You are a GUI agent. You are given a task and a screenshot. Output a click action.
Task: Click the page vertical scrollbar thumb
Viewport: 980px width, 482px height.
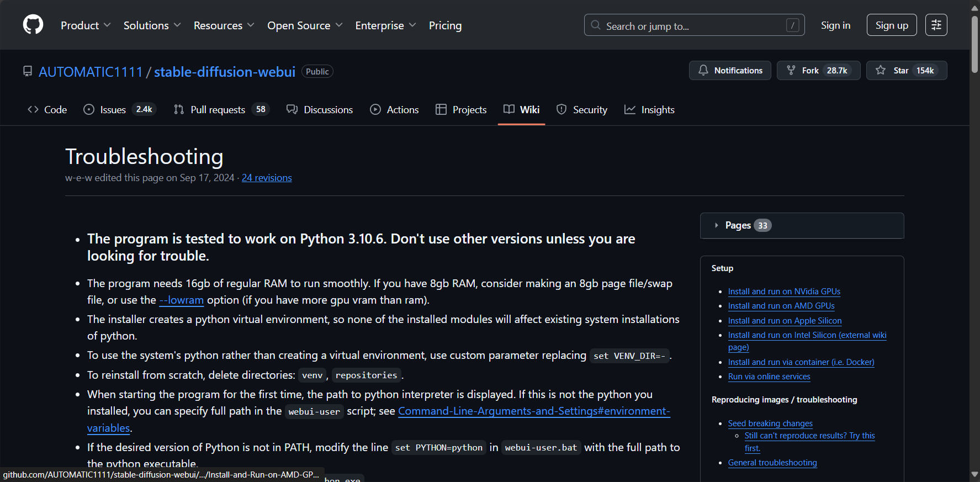click(974, 43)
